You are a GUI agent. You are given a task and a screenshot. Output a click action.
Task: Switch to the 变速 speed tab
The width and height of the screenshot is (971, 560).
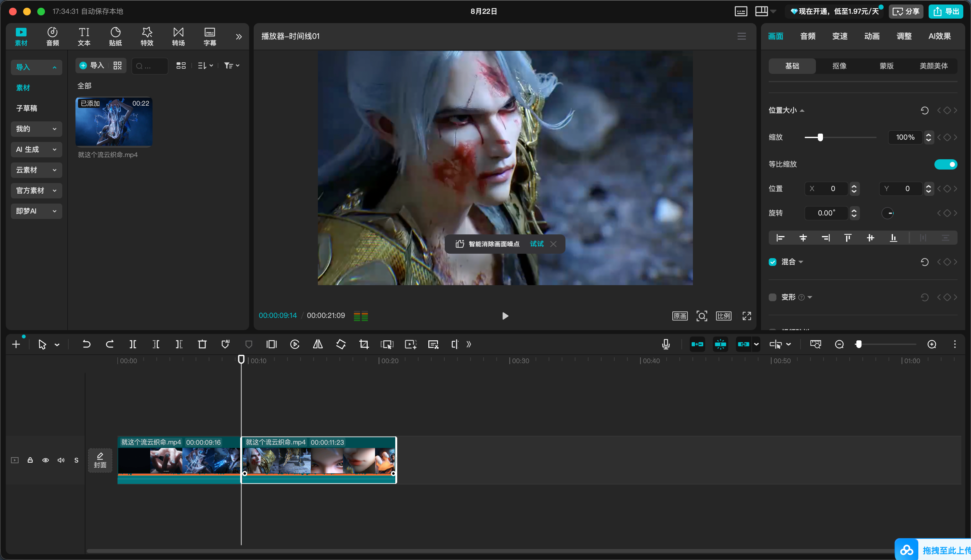coord(840,36)
